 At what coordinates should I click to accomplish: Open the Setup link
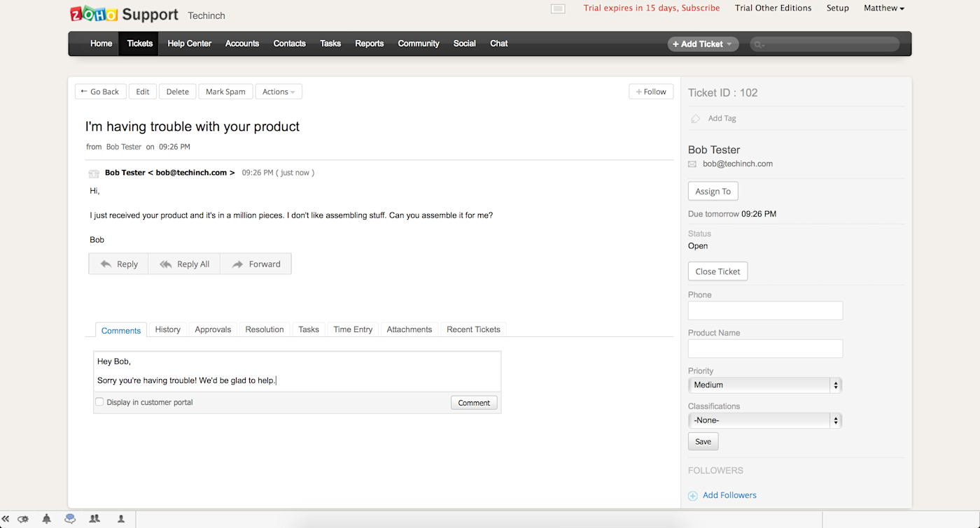838,8
